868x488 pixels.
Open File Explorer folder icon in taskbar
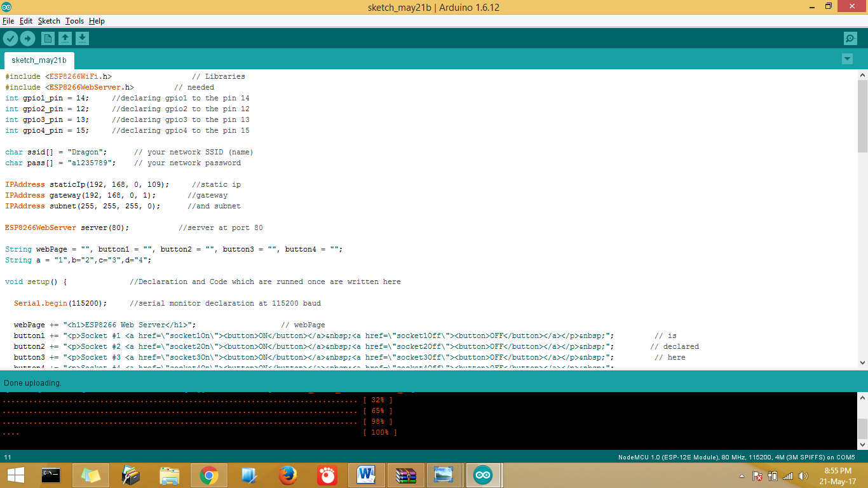[170, 475]
